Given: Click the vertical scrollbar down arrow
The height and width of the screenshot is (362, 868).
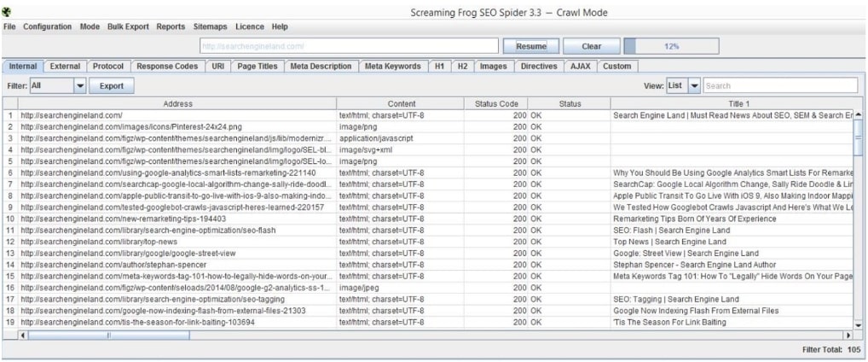Looking at the screenshot, I should point(859,324).
